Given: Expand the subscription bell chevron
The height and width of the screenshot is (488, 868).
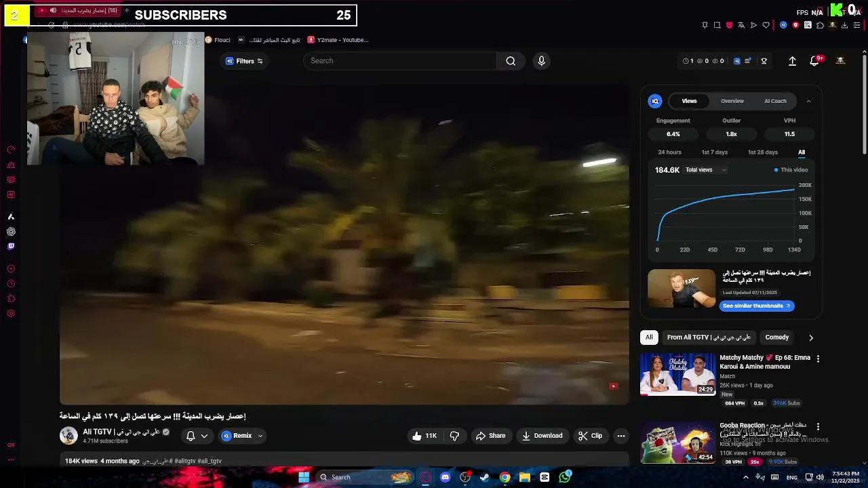Looking at the screenshot, I should (x=204, y=436).
